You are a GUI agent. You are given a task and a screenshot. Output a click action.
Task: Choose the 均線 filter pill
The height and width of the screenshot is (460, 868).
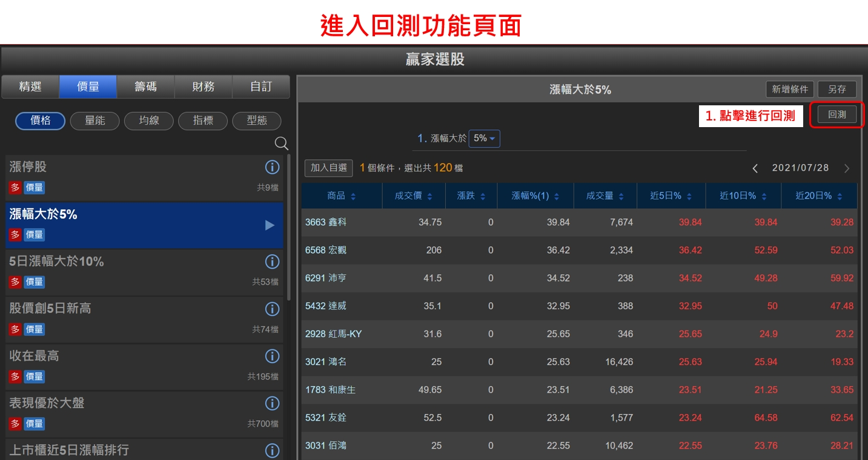pyautogui.click(x=148, y=120)
